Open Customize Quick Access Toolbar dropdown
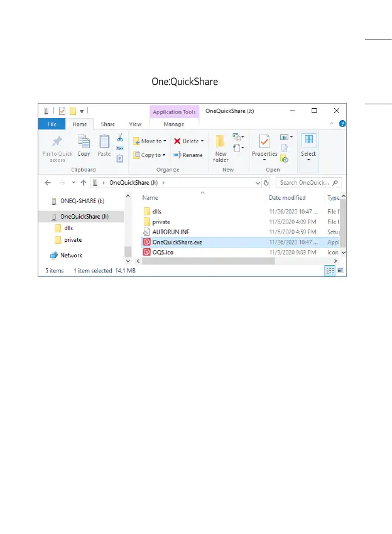 coord(82,111)
